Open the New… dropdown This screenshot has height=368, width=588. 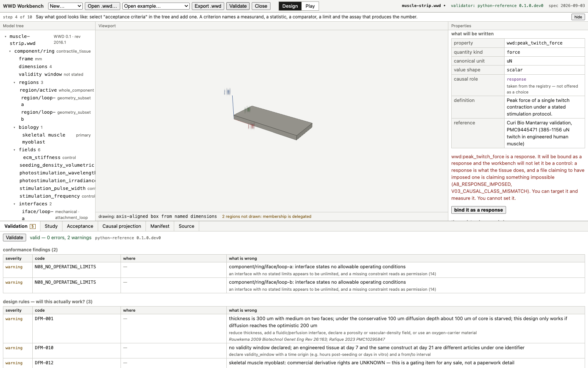pos(65,6)
